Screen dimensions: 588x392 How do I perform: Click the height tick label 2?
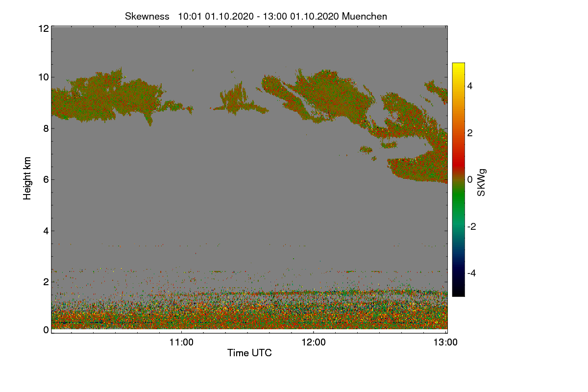pyautogui.click(x=45, y=282)
